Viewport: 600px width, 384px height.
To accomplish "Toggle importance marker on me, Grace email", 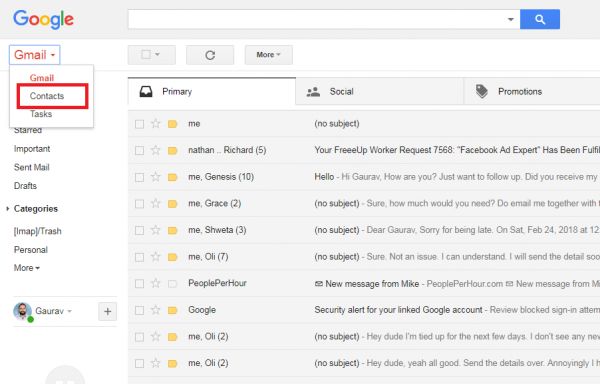I will tap(173, 203).
